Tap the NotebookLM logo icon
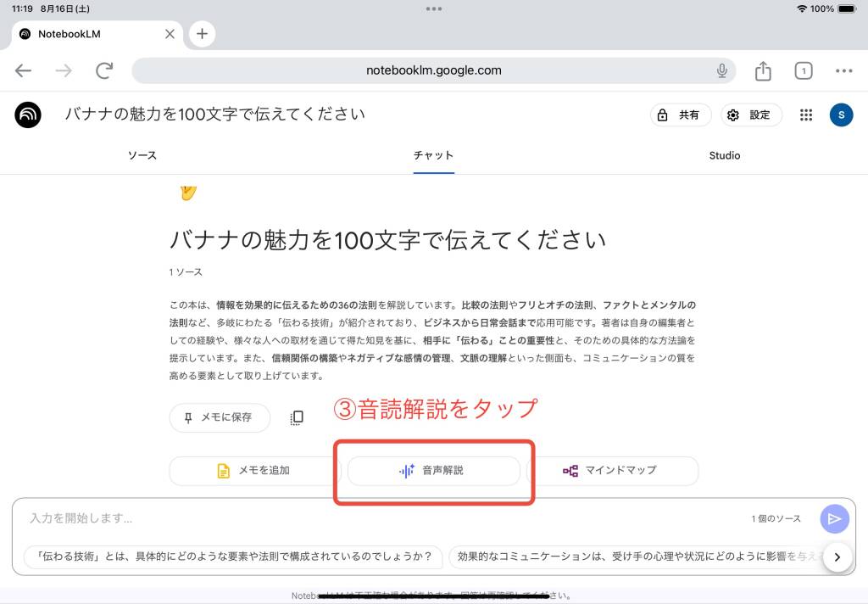The width and height of the screenshot is (868, 604). tap(28, 115)
